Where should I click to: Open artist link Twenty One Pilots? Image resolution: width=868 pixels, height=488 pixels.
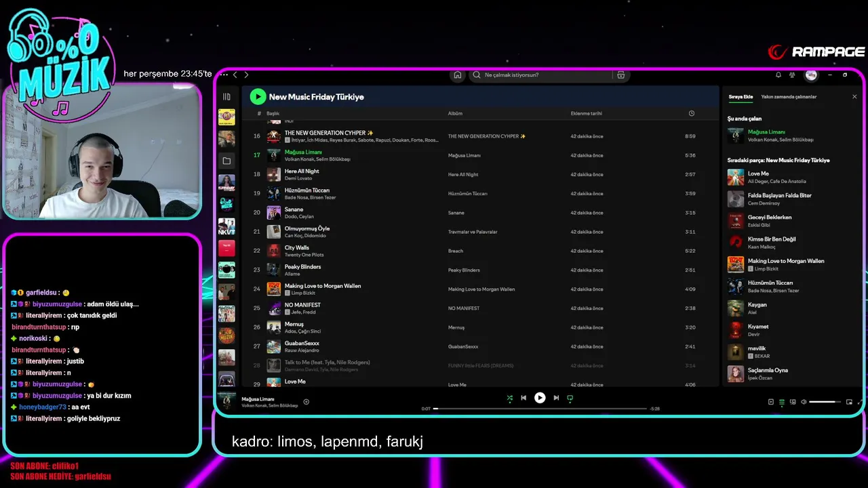(x=304, y=255)
